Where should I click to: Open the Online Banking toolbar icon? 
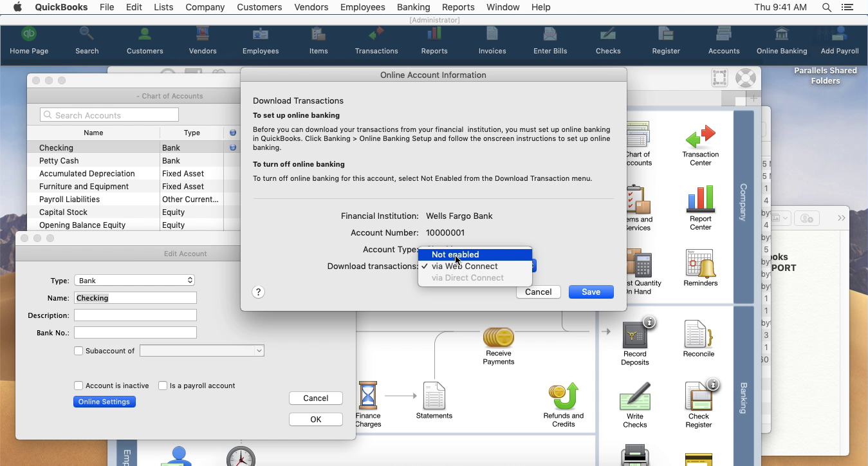(x=782, y=41)
